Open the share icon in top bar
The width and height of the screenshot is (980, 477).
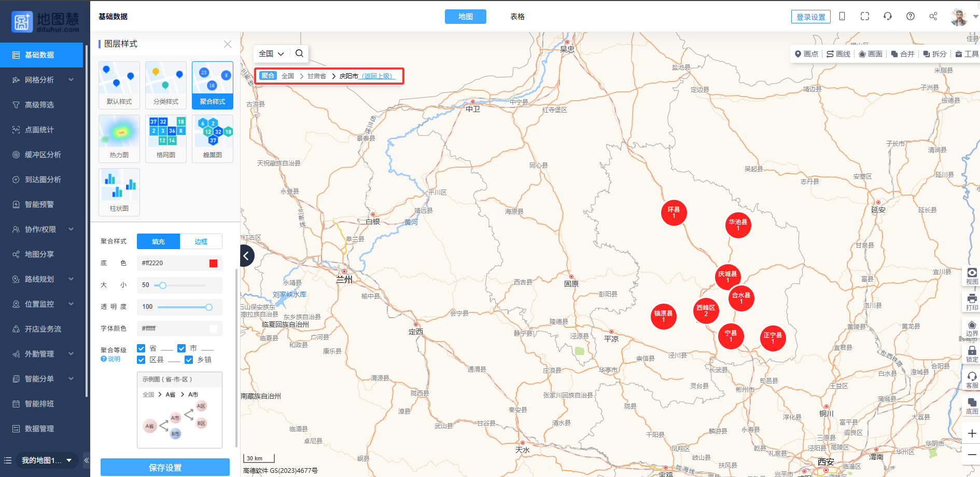933,17
